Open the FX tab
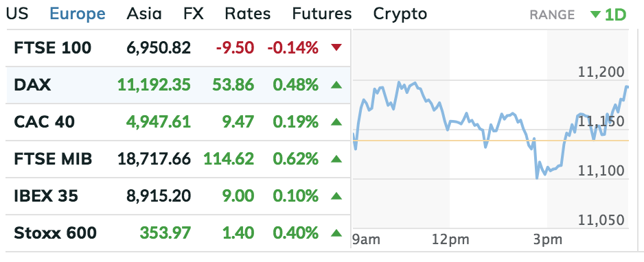This screenshot has width=644, height=262. click(194, 14)
